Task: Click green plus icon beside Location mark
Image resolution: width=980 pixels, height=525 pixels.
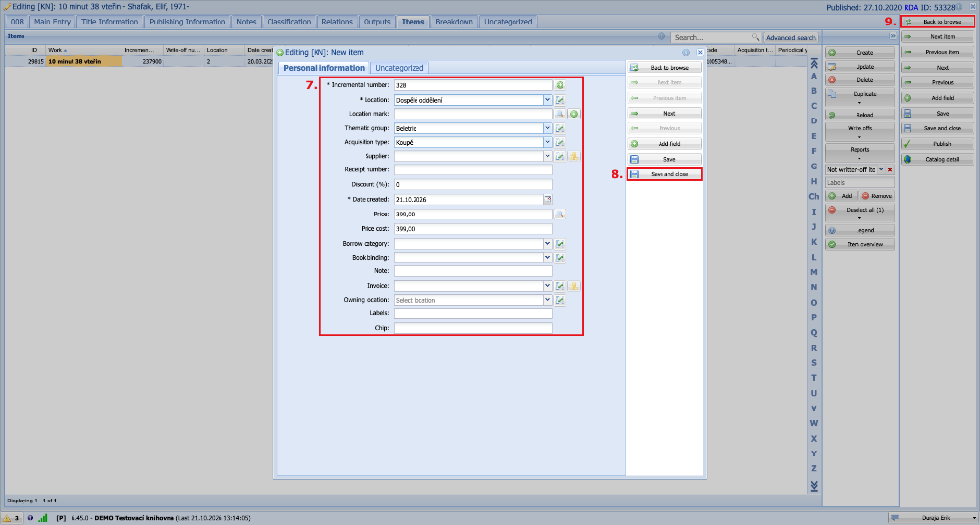Action: [574, 114]
